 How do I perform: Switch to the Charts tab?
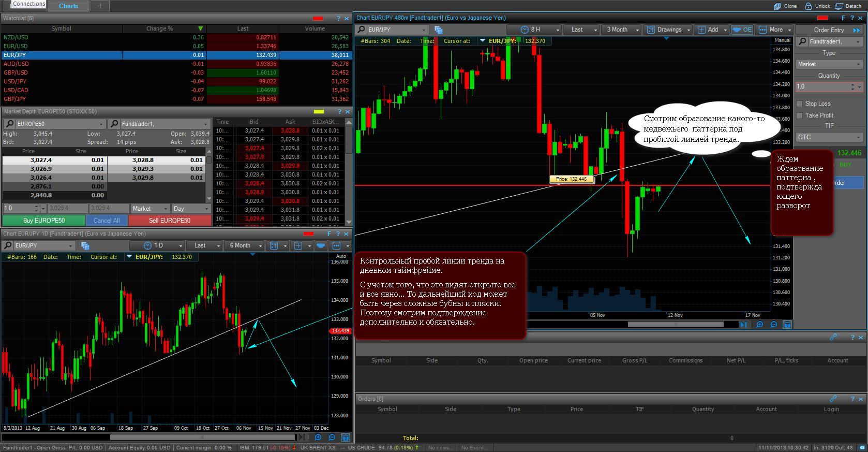pos(68,6)
